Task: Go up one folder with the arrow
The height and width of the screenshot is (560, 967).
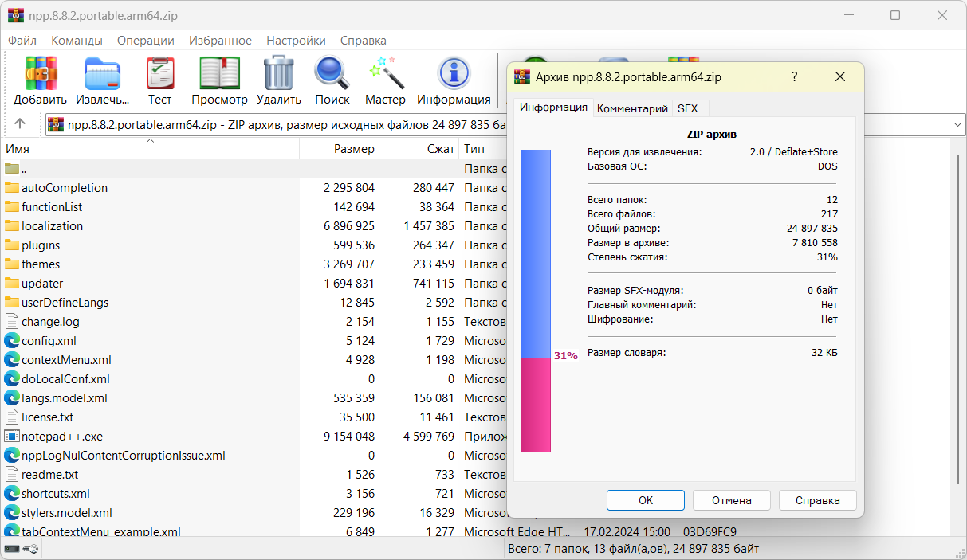Action: 20,124
